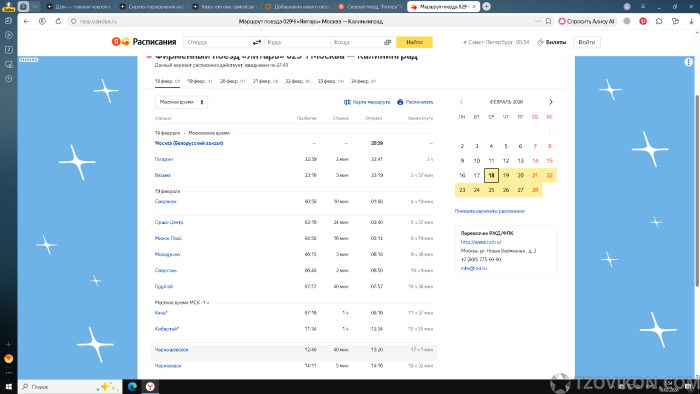Open Windows Start menu
Screen dimensions: 700x394
[8, 387]
